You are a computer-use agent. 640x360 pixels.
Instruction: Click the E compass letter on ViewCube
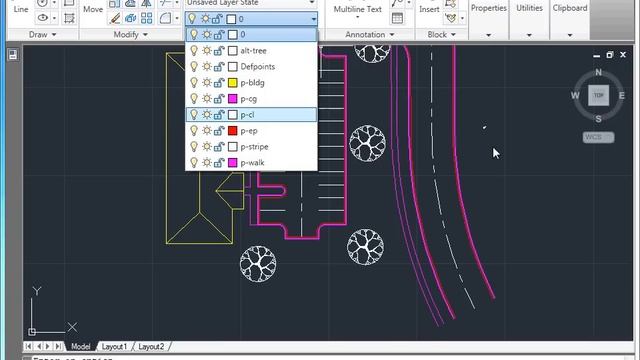pyautogui.click(x=622, y=96)
